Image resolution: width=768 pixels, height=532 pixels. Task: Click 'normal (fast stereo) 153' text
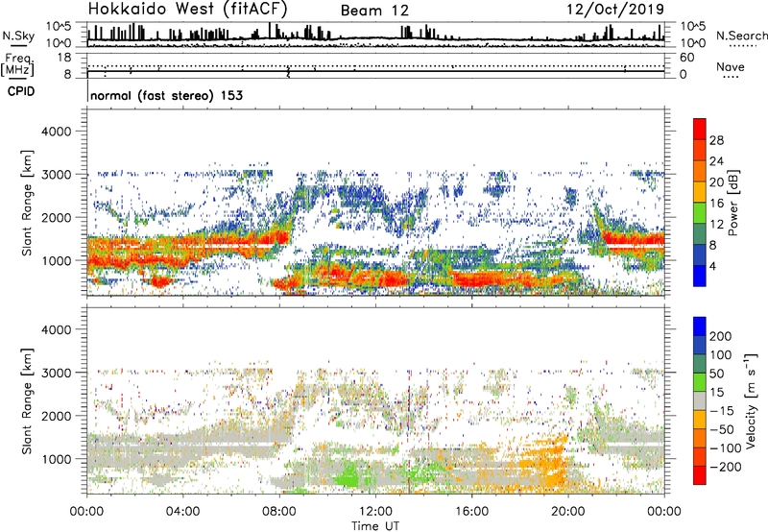pyautogui.click(x=166, y=95)
